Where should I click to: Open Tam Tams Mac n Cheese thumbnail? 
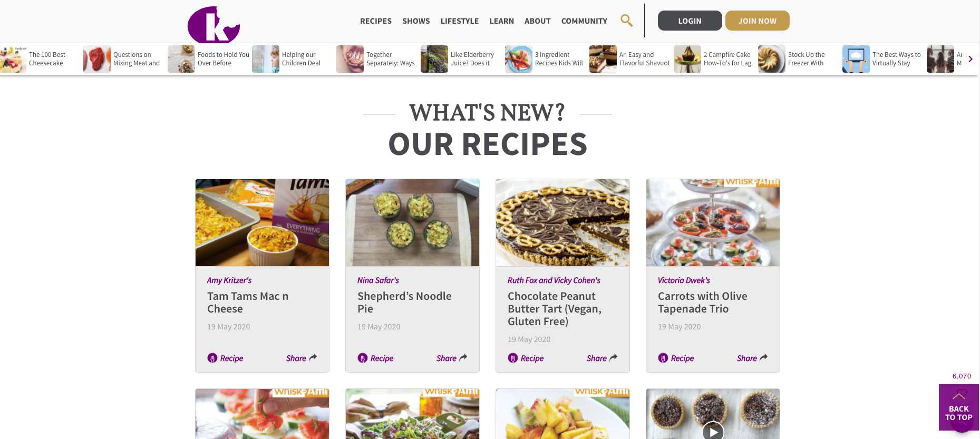262,222
